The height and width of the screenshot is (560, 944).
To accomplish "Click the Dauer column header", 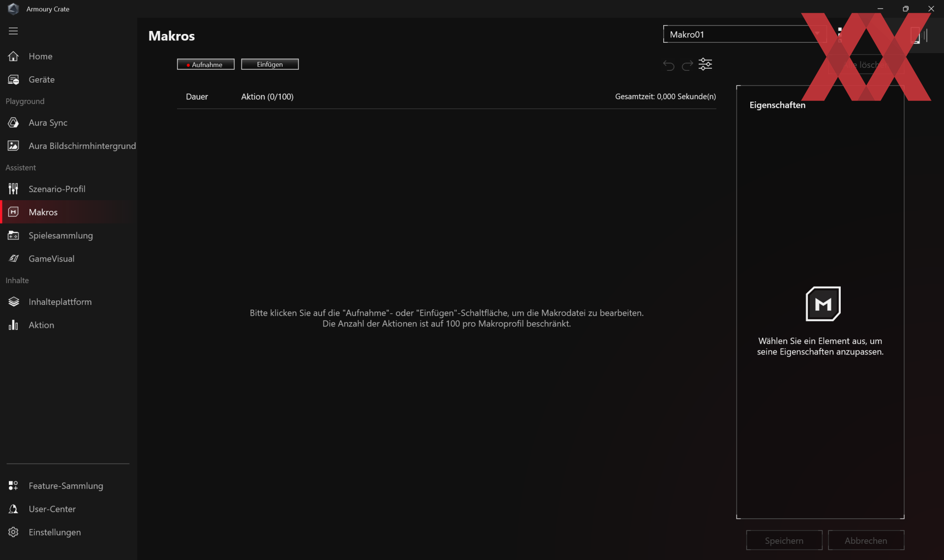I will pyautogui.click(x=197, y=96).
